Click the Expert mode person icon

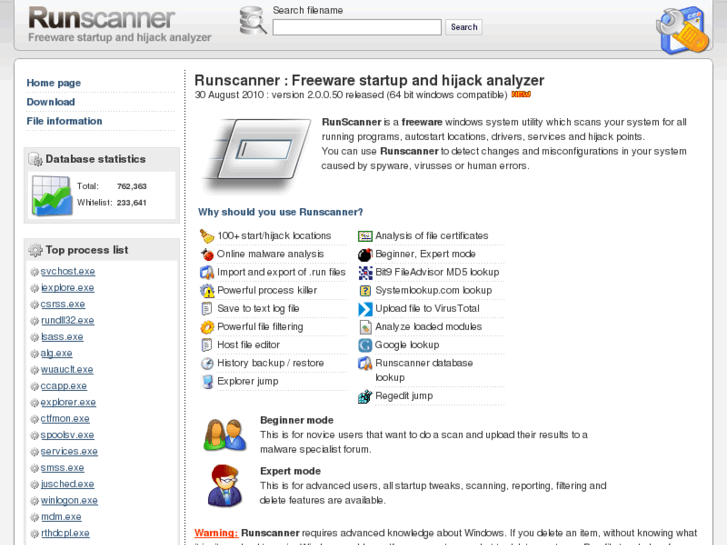(x=225, y=486)
